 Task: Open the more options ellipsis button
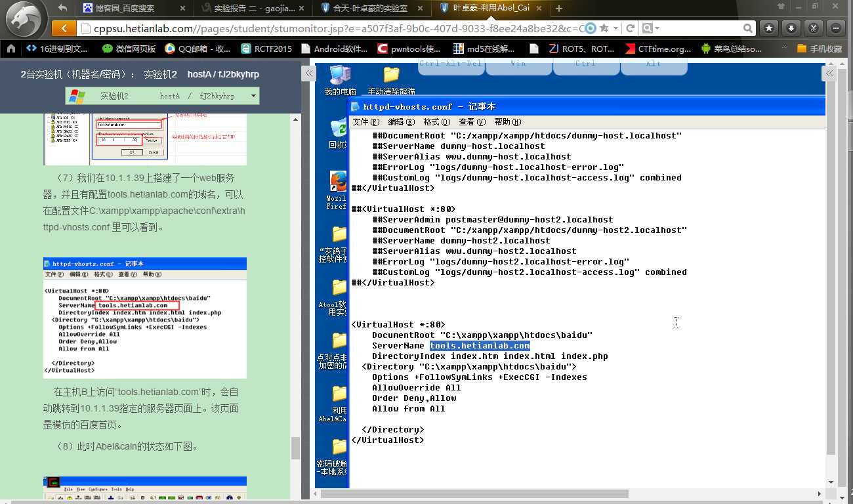click(835, 28)
